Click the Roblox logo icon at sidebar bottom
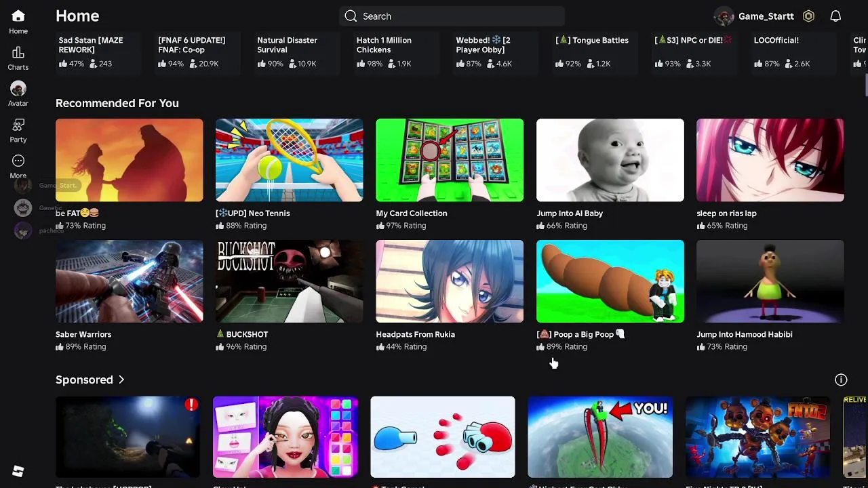The width and height of the screenshot is (868, 488). click(18, 471)
